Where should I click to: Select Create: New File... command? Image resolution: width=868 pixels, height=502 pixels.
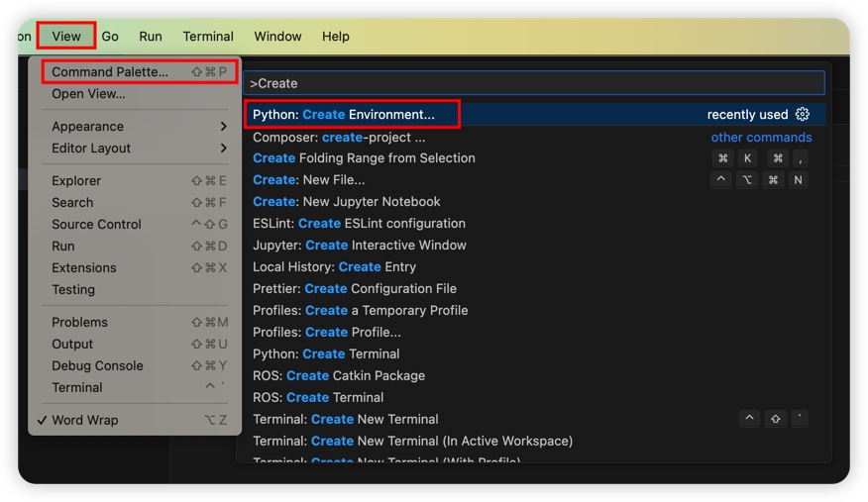(x=534, y=179)
